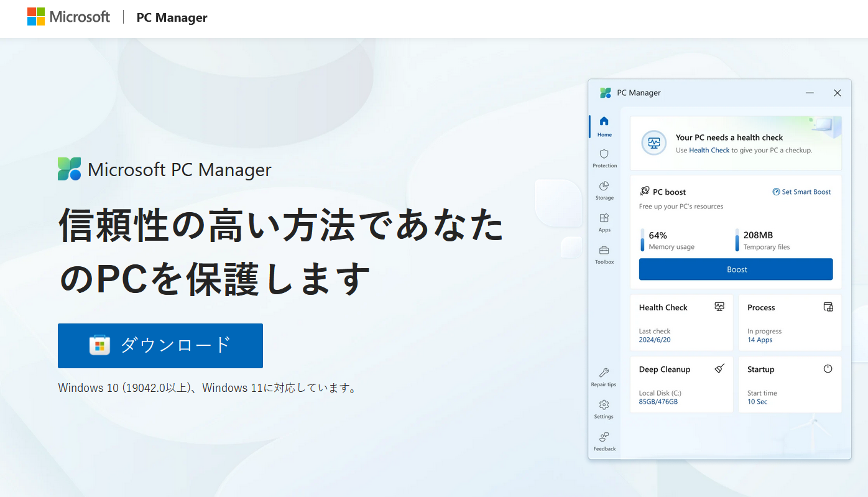Viewport: 868px width, 497px height.
Task: Click the Memory usage 64% bar
Action: (x=643, y=240)
